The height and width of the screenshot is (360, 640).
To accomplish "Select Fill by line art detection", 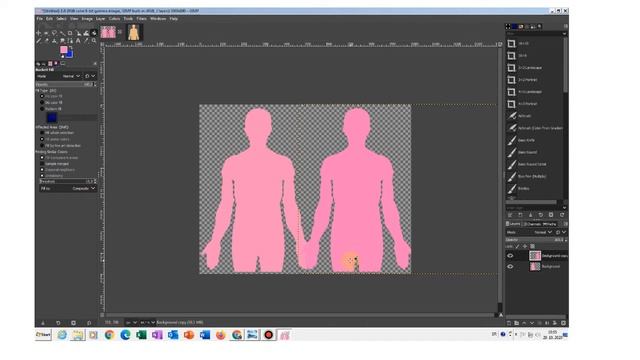I will click(x=42, y=145).
